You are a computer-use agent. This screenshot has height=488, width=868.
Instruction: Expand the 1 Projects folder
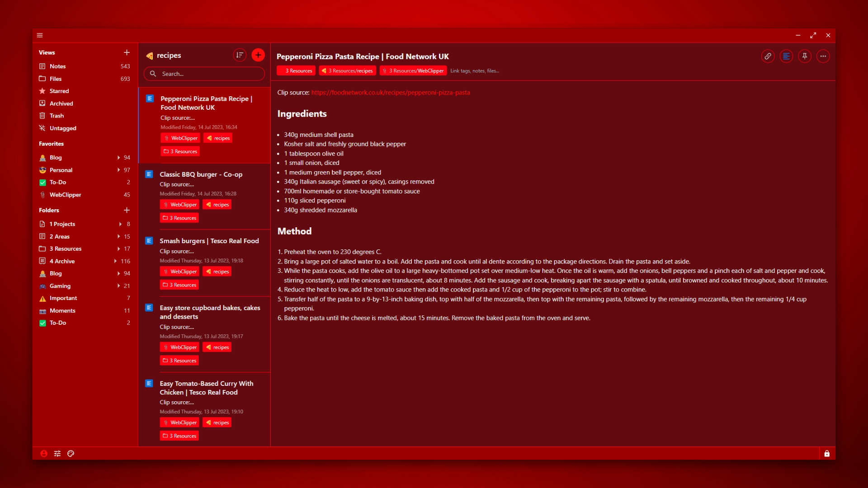pyautogui.click(x=120, y=224)
